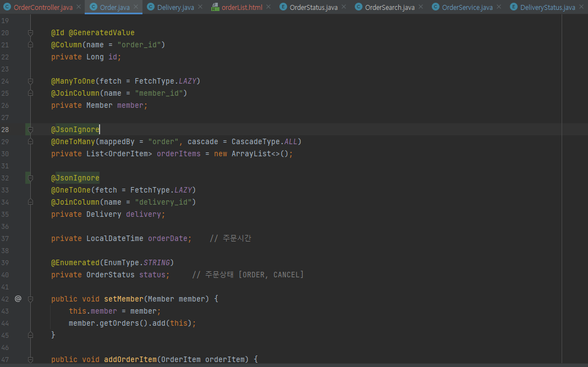588x367 pixels.
Task: Close the OrderController.java tab
Action: (78, 7)
